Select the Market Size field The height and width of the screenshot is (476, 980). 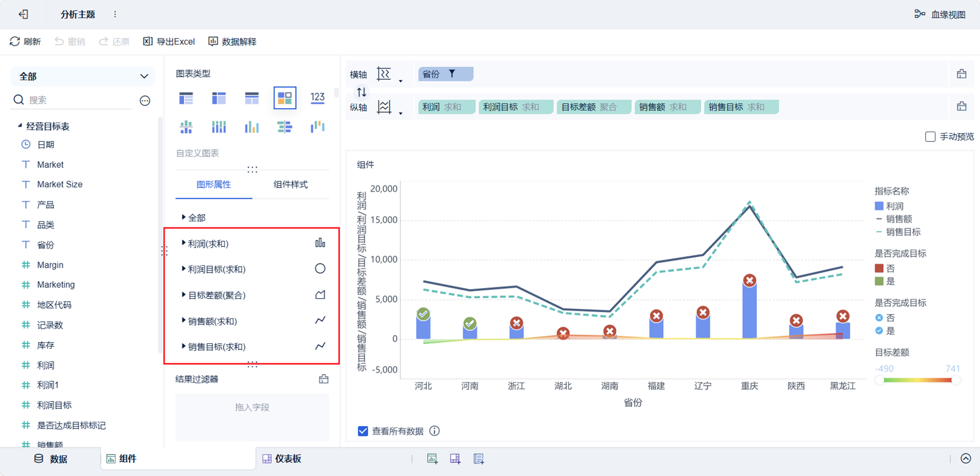pyautogui.click(x=59, y=184)
